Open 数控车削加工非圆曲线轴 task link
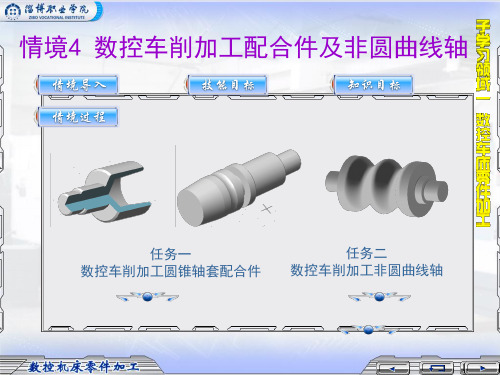 (366, 270)
